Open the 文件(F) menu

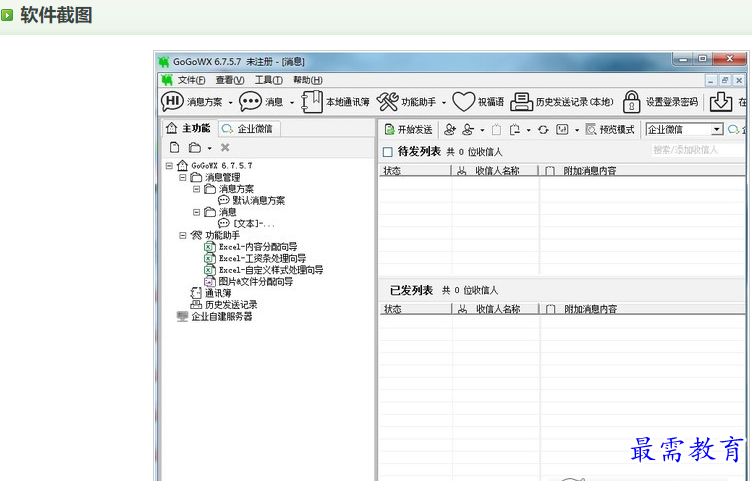click(191, 80)
